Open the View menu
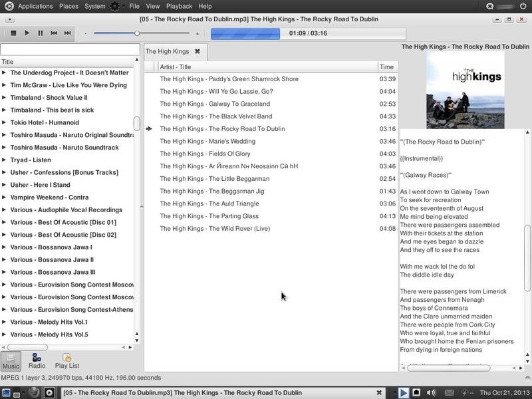This screenshot has height=399, width=532. point(153,6)
